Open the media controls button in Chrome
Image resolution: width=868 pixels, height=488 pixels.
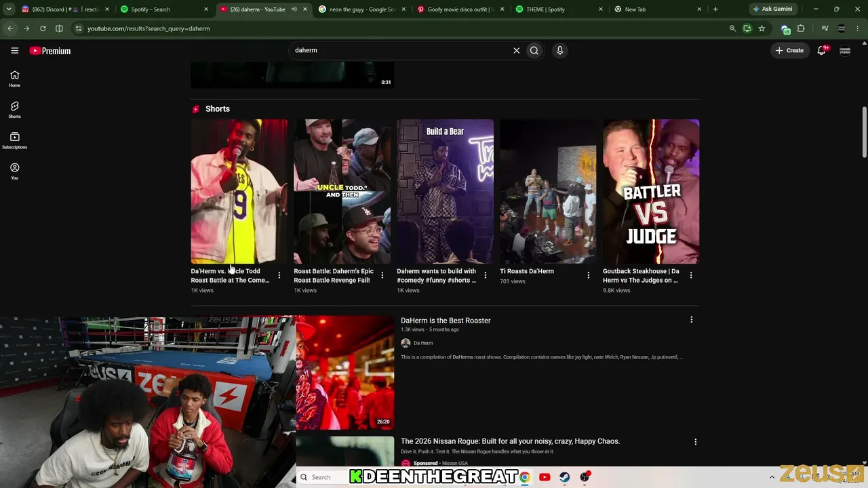pyautogui.click(x=825, y=28)
